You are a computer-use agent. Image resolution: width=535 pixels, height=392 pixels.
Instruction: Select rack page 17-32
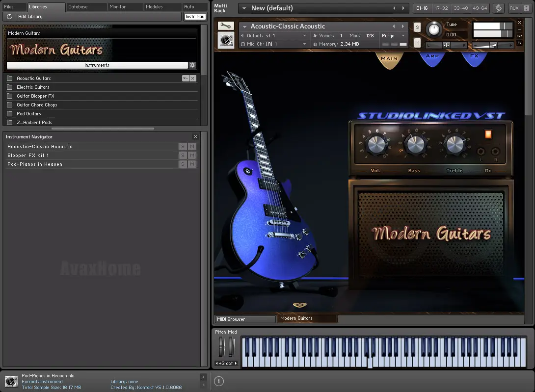(442, 8)
